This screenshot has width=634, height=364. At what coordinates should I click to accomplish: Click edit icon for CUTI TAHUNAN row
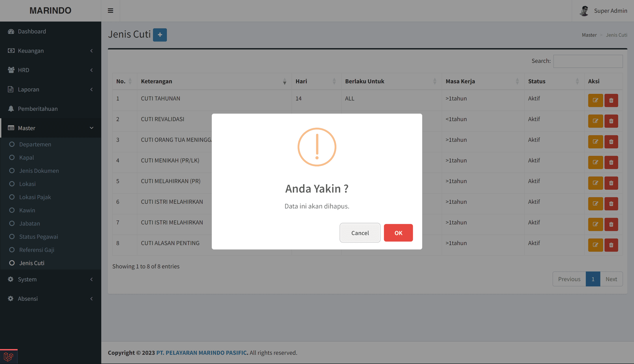[x=595, y=100]
